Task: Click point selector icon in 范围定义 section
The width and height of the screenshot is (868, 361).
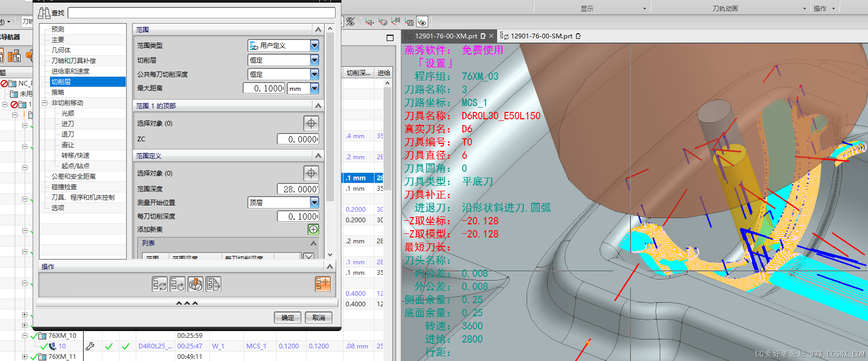Action: coord(311,173)
